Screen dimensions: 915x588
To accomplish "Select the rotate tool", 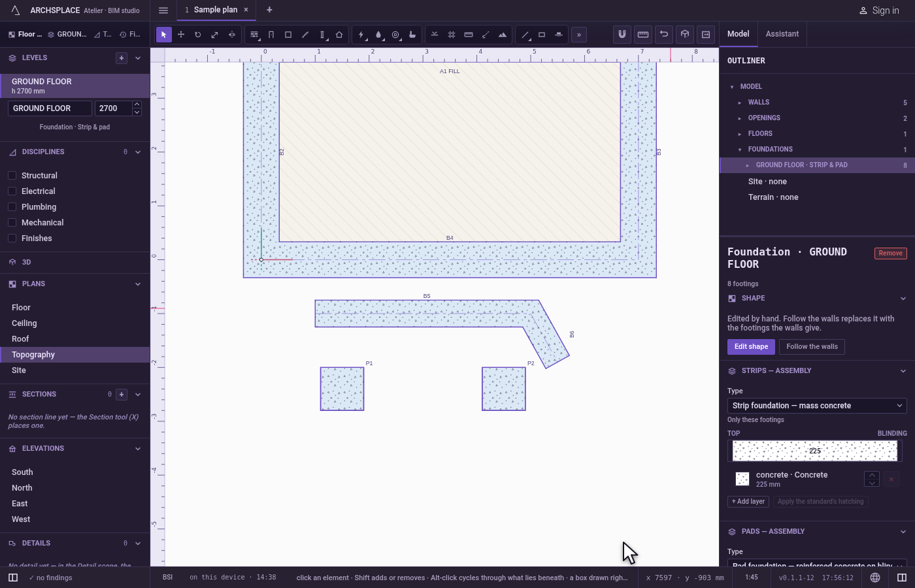I will pyautogui.click(x=198, y=35).
